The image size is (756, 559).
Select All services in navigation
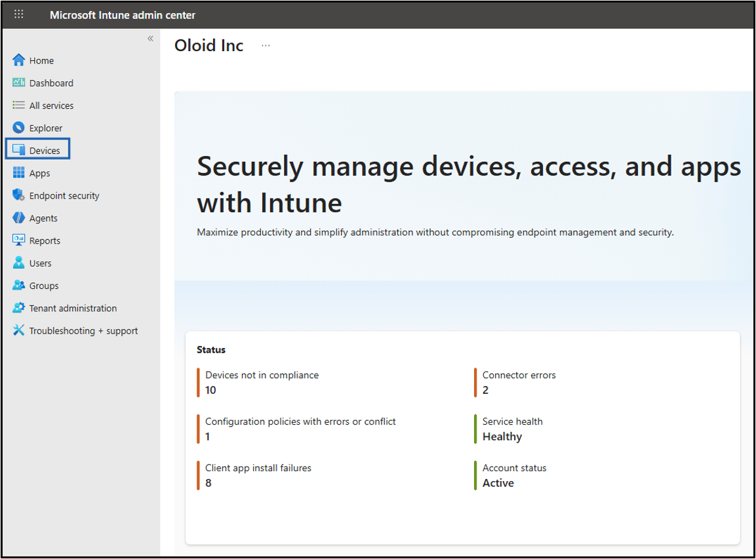tap(51, 106)
